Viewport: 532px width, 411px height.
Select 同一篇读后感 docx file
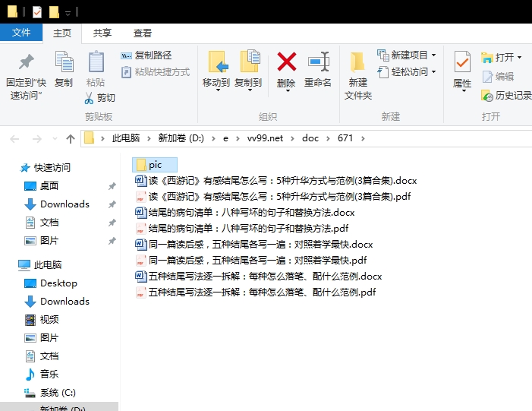(254, 244)
